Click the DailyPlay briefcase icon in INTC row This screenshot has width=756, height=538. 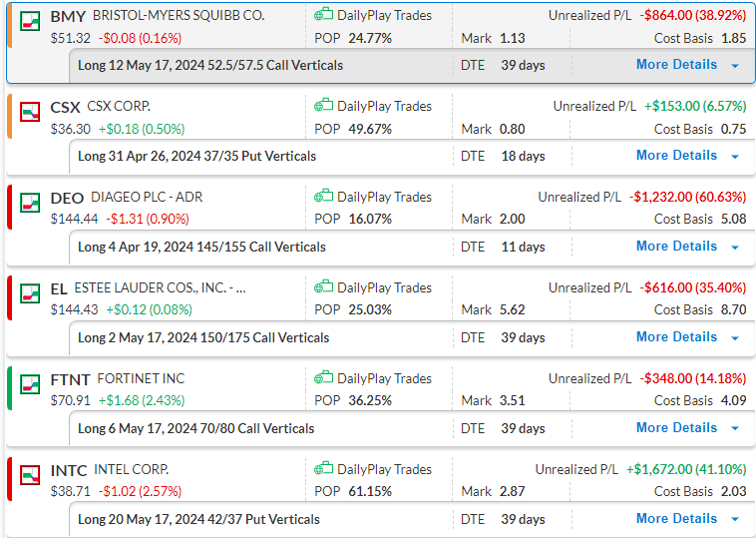coord(323,468)
